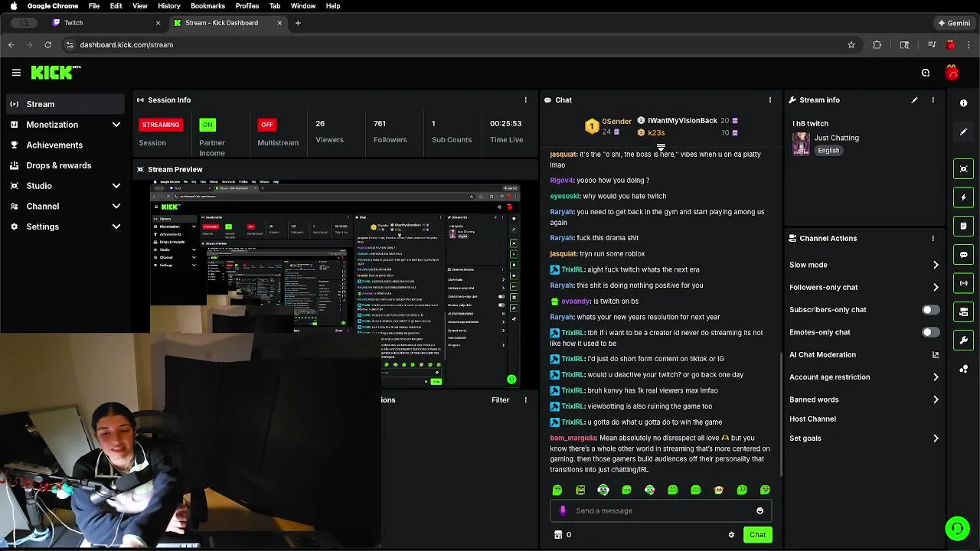Open the green support chat bubble
Image resolution: width=980 pixels, height=551 pixels.
tap(957, 528)
